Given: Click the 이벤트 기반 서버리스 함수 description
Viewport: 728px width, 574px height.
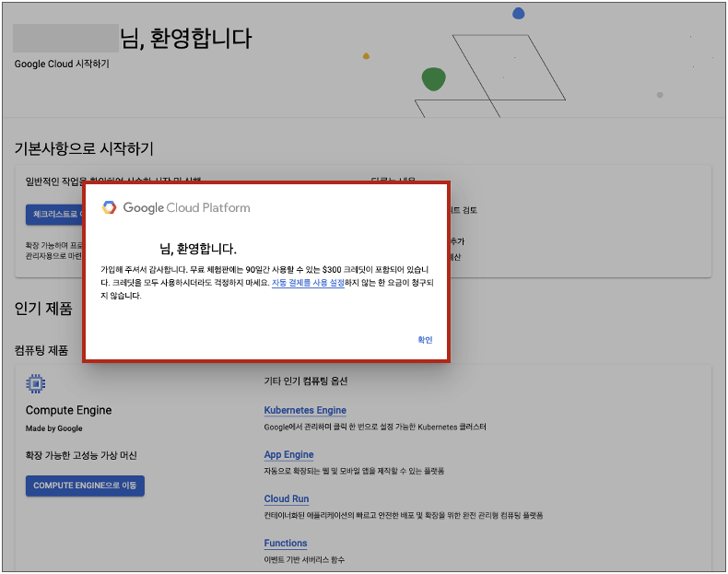Looking at the screenshot, I should 304,559.
